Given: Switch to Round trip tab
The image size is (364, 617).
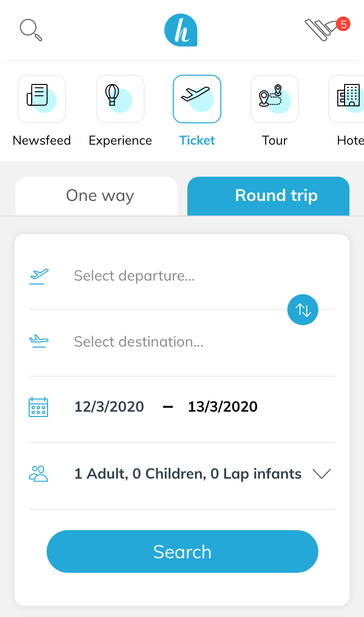Looking at the screenshot, I should click(268, 196).
